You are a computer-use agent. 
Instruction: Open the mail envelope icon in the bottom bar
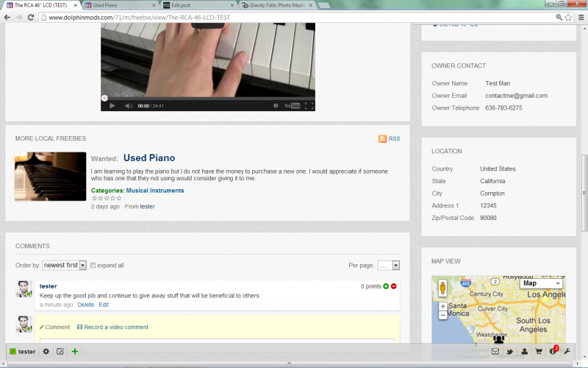[495, 352]
